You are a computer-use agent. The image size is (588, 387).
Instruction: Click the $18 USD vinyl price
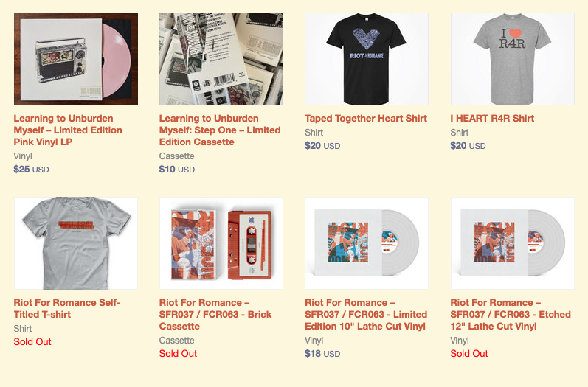tap(322, 353)
